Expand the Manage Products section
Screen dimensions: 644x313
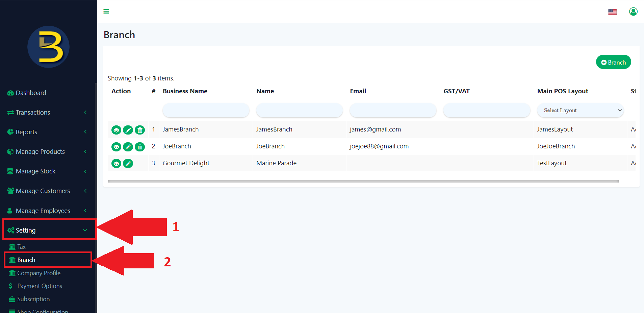click(40, 151)
